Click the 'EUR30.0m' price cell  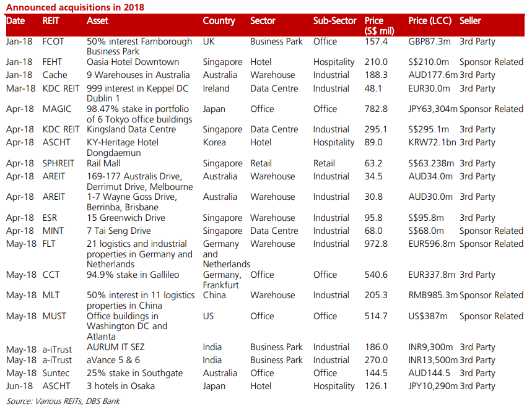coord(429,88)
